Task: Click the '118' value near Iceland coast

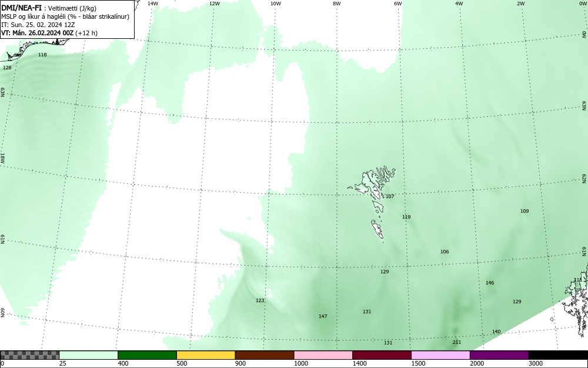Action: [42, 55]
